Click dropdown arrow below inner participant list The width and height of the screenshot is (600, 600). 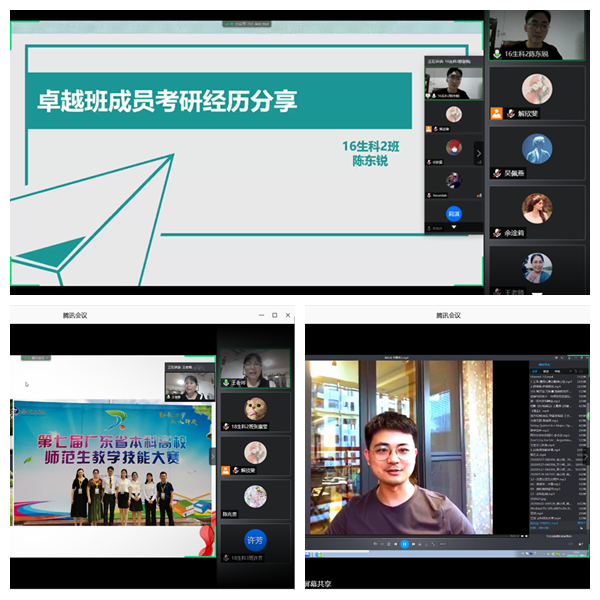(x=454, y=228)
